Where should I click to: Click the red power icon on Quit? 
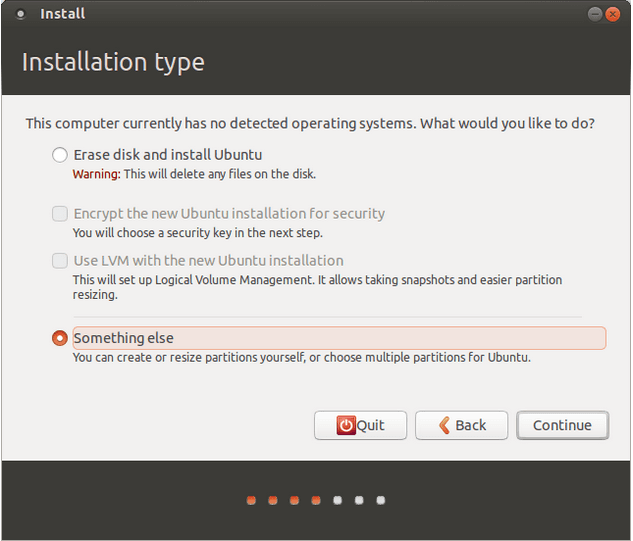(346, 425)
